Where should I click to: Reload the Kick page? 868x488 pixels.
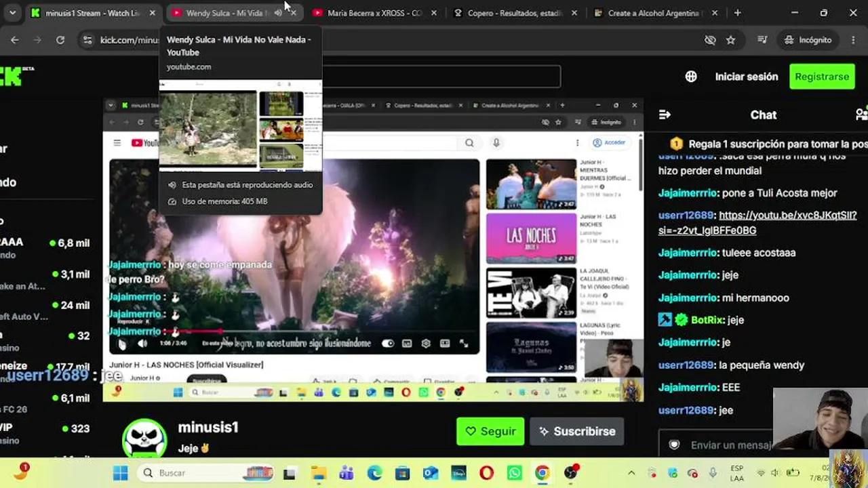(x=60, y=40)
